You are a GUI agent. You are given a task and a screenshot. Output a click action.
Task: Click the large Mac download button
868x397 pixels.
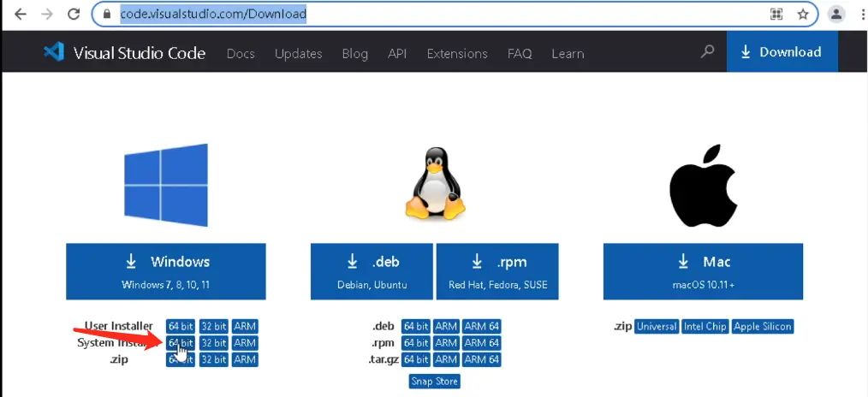pyautogui.click(x=703, y=271)
